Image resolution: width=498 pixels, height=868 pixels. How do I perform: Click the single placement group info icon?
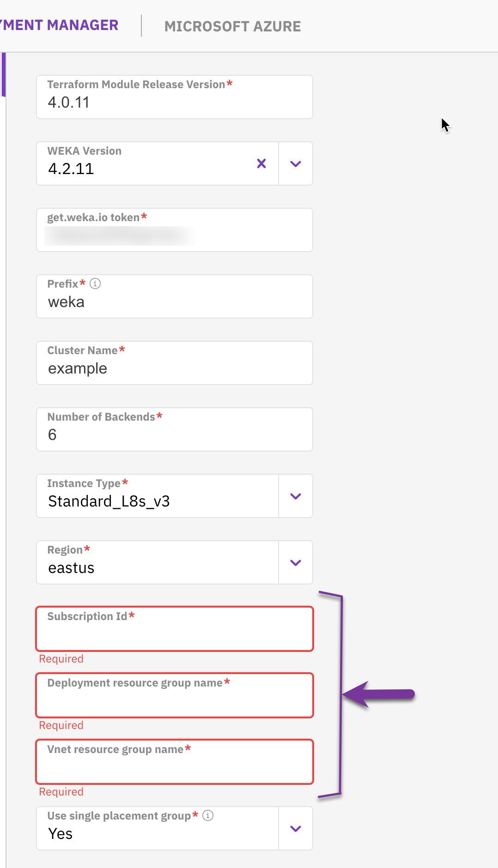(208, 815)
